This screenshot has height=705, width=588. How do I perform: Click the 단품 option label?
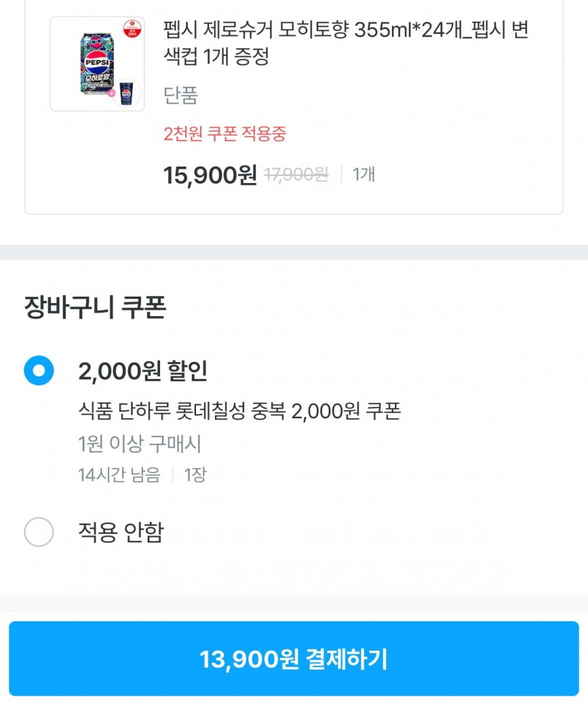(180, 95)
